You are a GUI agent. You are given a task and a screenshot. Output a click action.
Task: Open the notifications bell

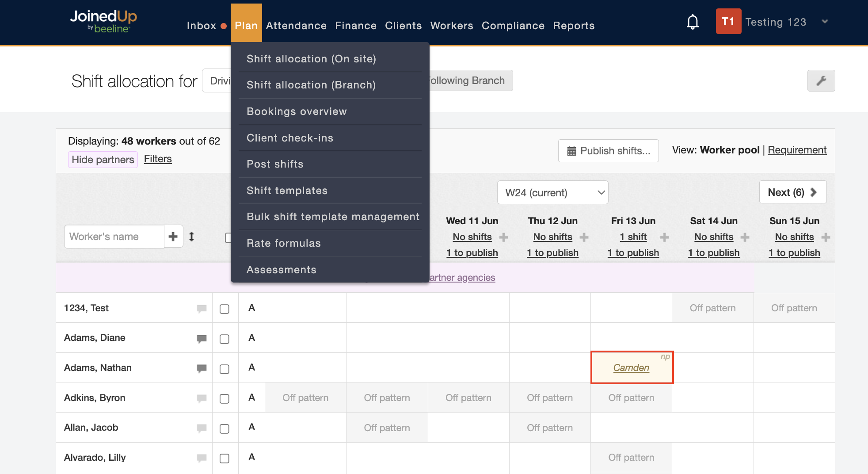693,22
